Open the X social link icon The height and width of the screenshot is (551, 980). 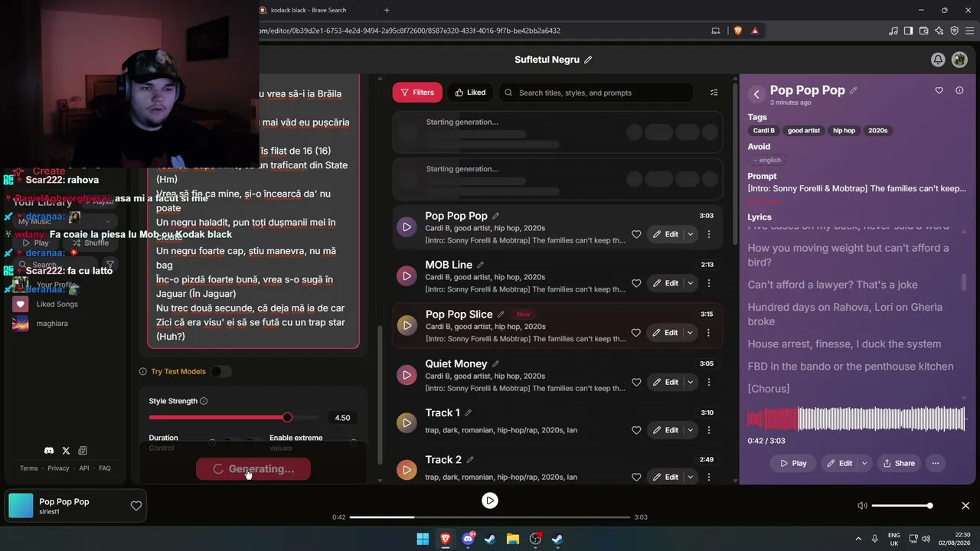(66, 451)
